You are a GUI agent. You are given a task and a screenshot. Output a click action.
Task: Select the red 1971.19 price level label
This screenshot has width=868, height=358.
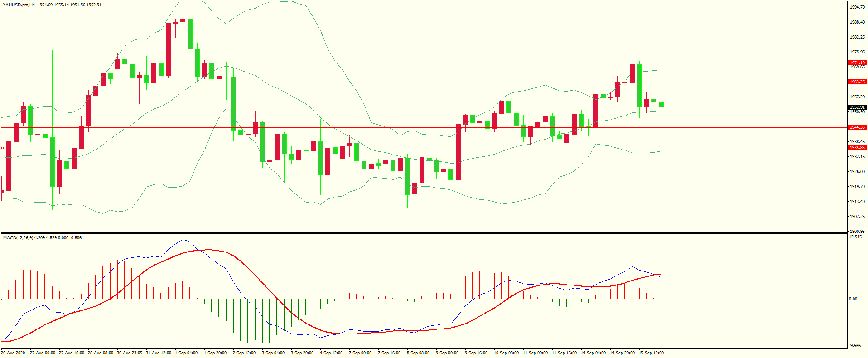pos(857,63)
